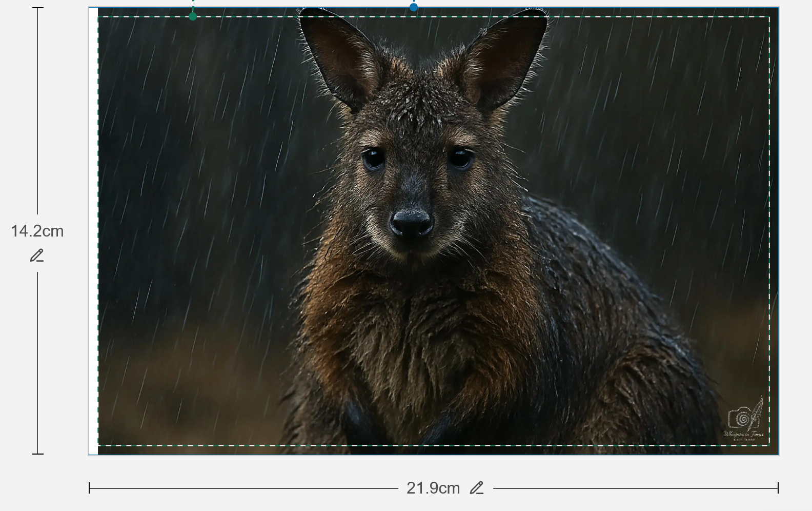Edit the 14.2cm height with pencil icon
This screenshot has width=812, height=511.
(x=37, y=256)
